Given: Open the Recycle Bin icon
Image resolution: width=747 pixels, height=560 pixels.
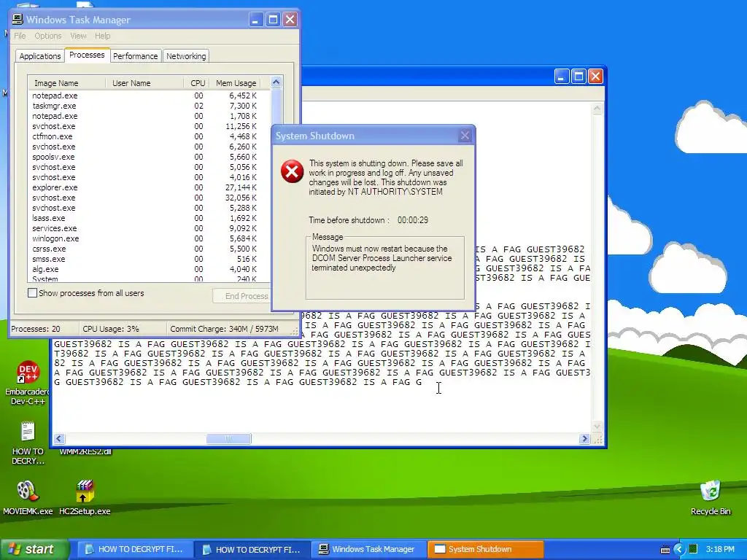Looking at the screenshot, I should (711, 497).
